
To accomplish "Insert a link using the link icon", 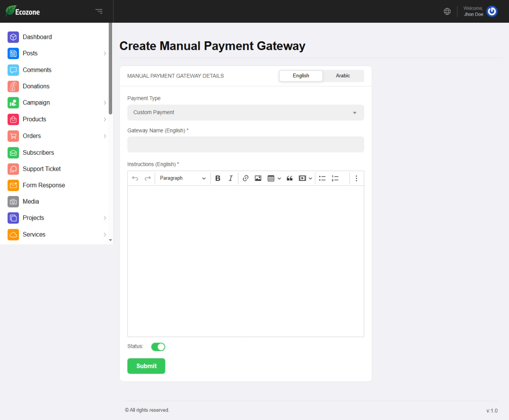I will coord(245,178).
